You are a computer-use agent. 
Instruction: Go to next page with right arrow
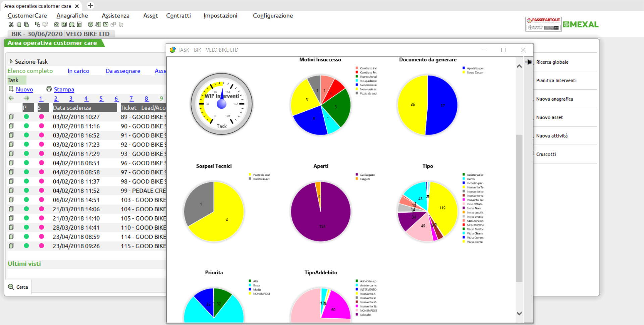pyautogui.click(x=26, y=98)
